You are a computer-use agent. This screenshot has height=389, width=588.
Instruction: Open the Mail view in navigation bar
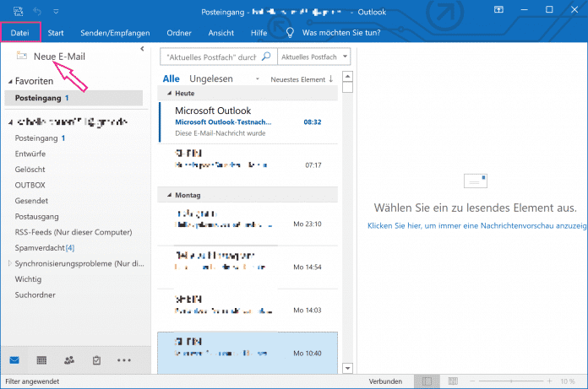(14, 359)
